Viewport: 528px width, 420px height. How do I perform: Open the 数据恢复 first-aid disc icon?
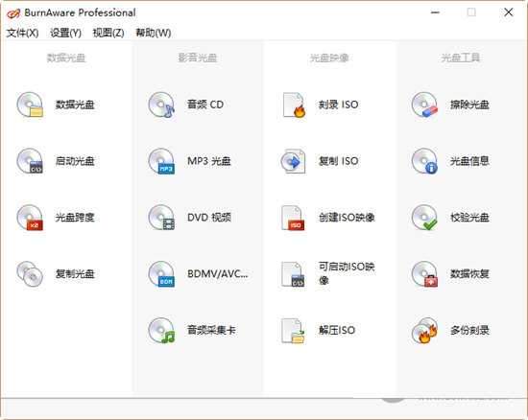click(x=425, y=273)
